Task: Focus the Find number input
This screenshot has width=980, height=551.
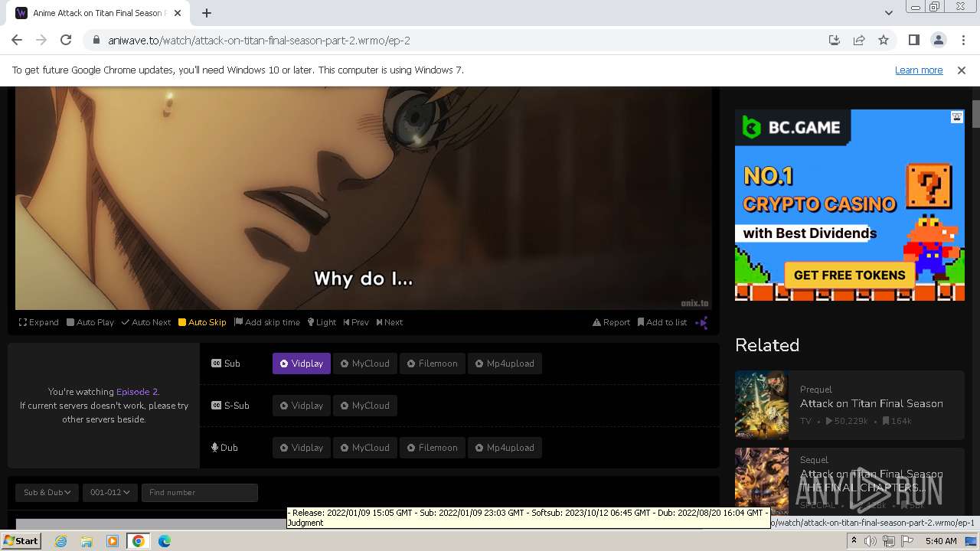Action: tap(200, 492)
